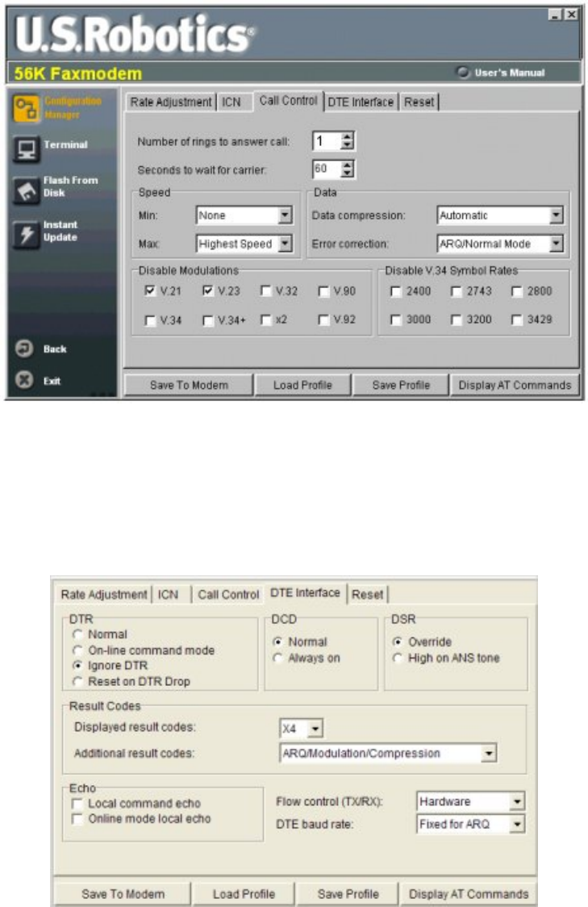Click Save Profile in lower panel
The image size is (588, 907).
tap(348, 894)
